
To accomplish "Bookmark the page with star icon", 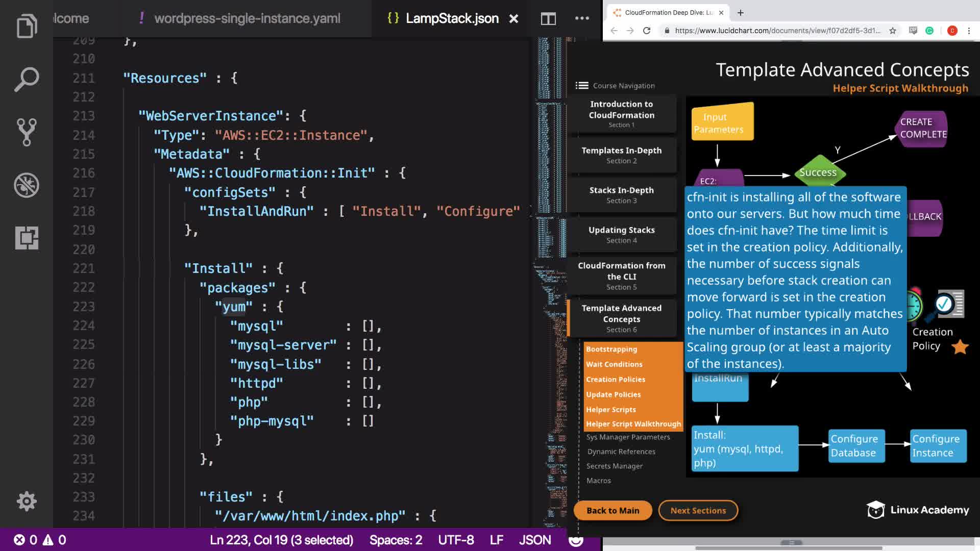I will [892, 31].
